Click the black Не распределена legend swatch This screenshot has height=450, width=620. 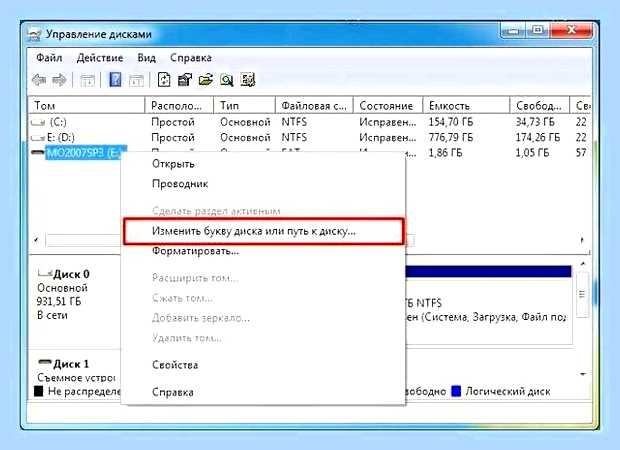(38, 391)
